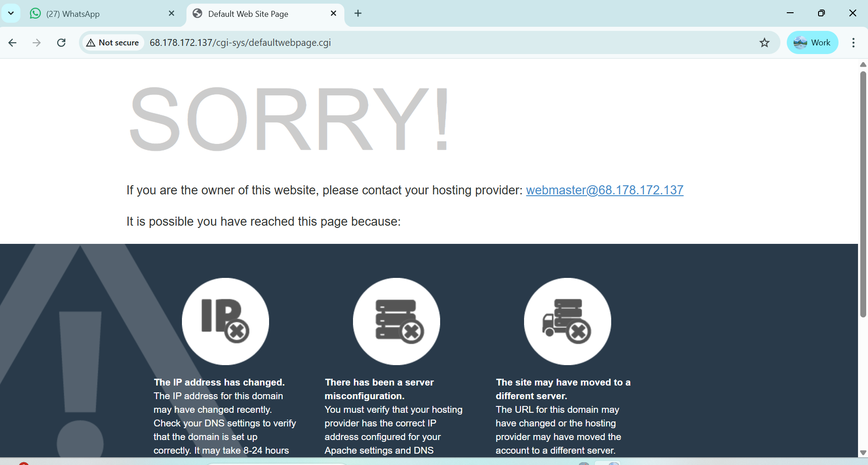
Task: Open the new tab plus button
Action: 358,14
